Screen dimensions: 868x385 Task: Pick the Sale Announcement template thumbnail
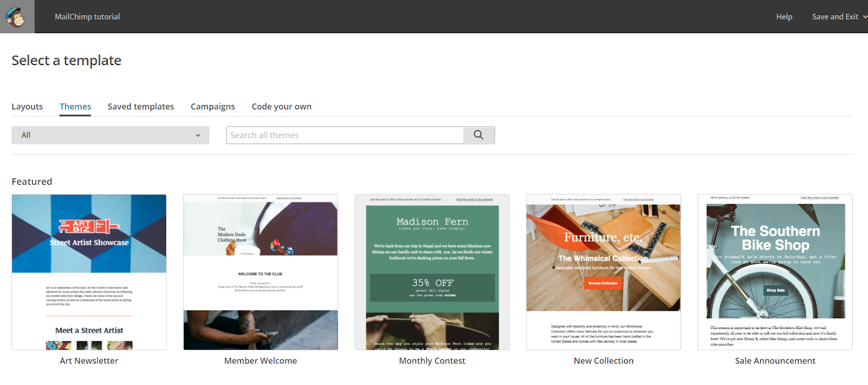(775, 272)
